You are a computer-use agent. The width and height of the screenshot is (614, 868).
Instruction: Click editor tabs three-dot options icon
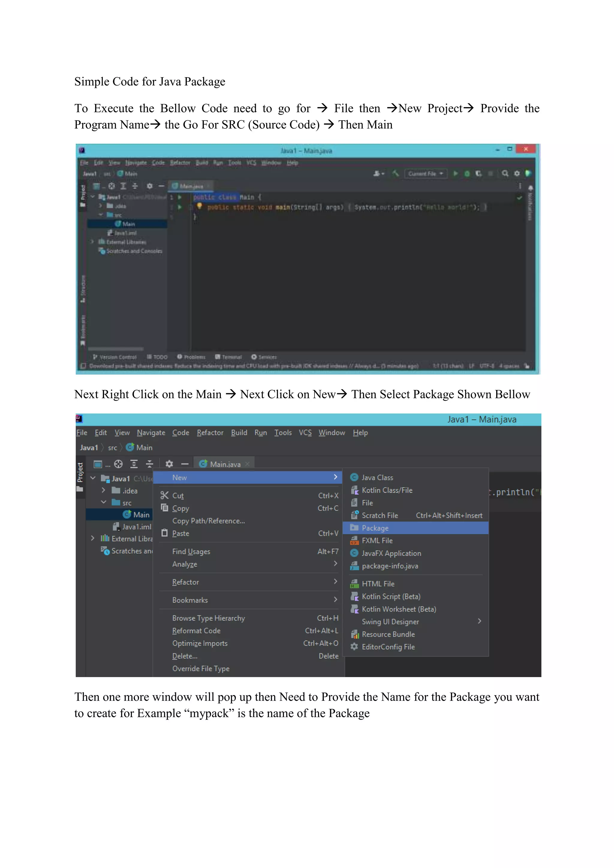click(520, 186)
